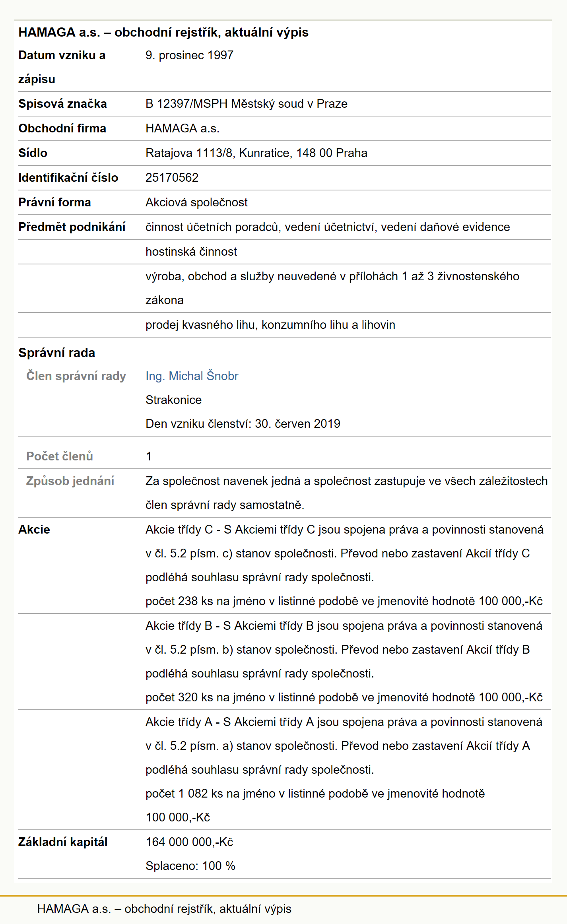Click the Člen správní rady label
567x924 pixels.
76,376
